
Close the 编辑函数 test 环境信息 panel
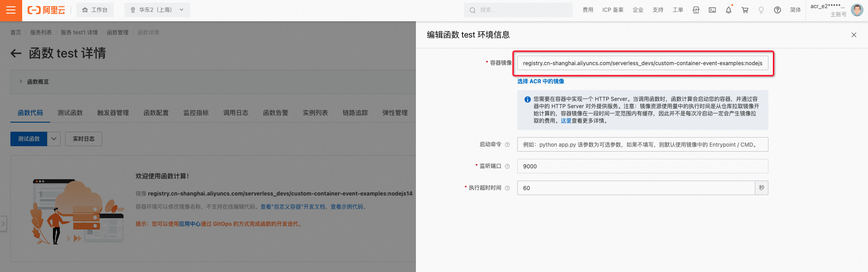point(854,35)
